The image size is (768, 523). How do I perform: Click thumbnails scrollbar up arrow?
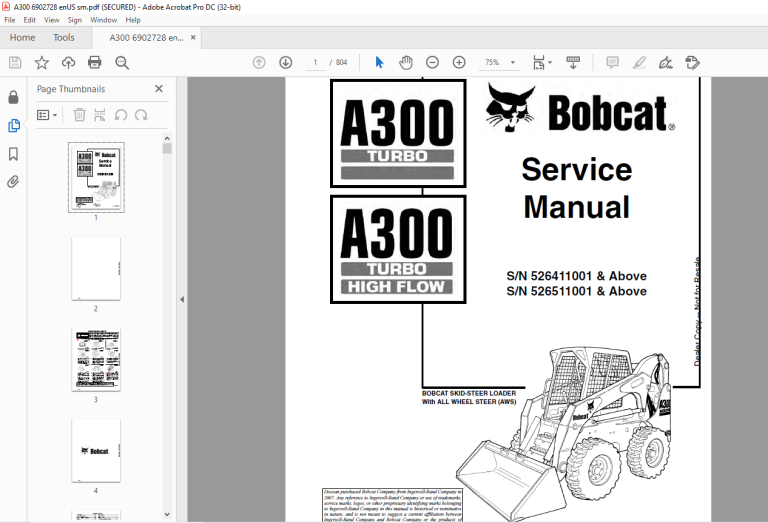[x=167, y=139]
